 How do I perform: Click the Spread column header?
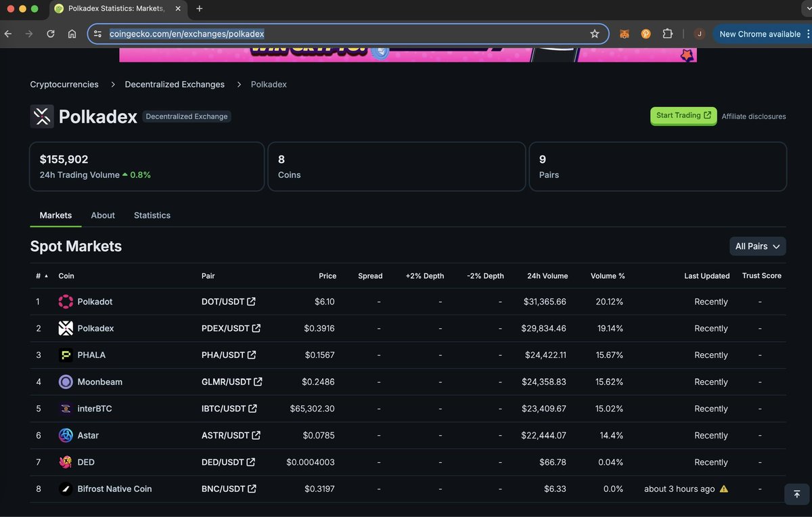click(x=370, y=275)
